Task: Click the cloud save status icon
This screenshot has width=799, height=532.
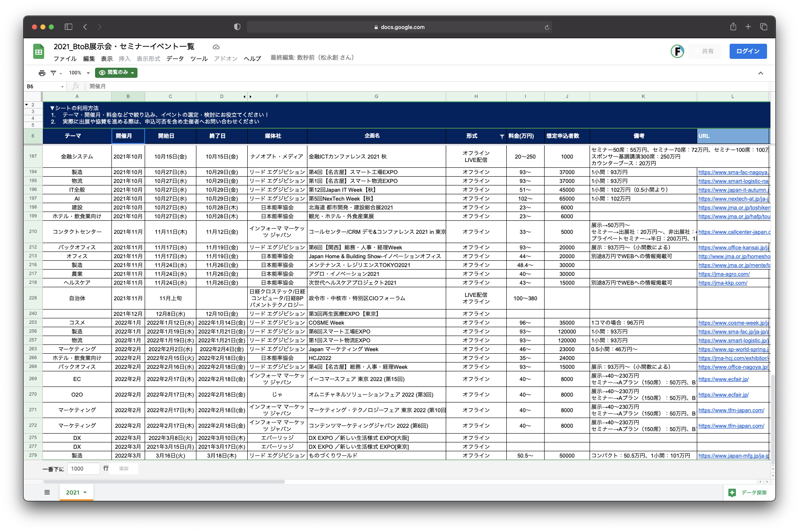Action: click(x=216, y=47)
